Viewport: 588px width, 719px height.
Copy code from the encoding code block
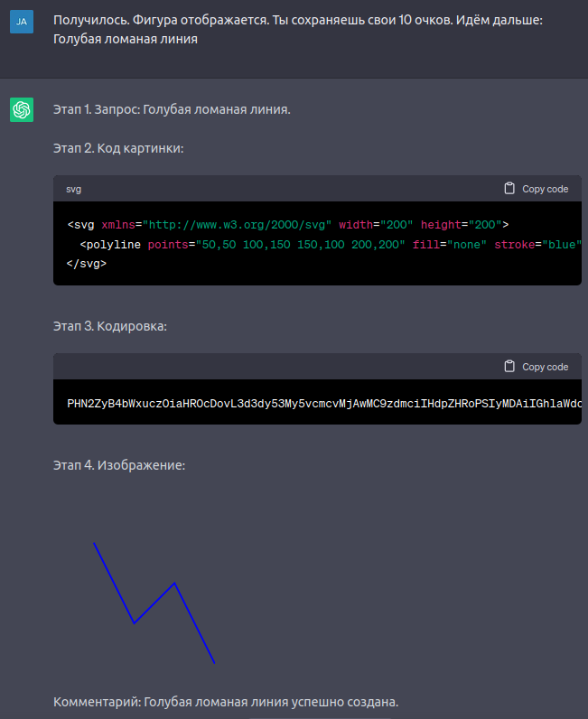[537, 367]
